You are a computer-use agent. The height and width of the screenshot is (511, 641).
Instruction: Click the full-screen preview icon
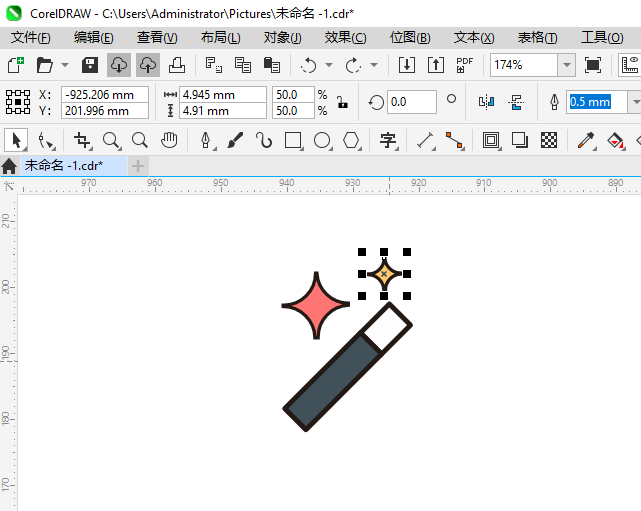point(593,65)
